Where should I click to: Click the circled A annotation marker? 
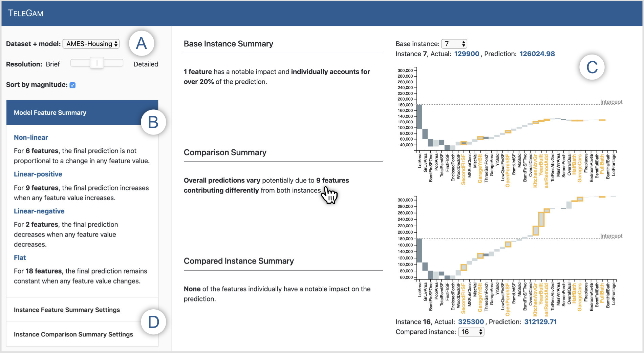(x=142, y=44)
